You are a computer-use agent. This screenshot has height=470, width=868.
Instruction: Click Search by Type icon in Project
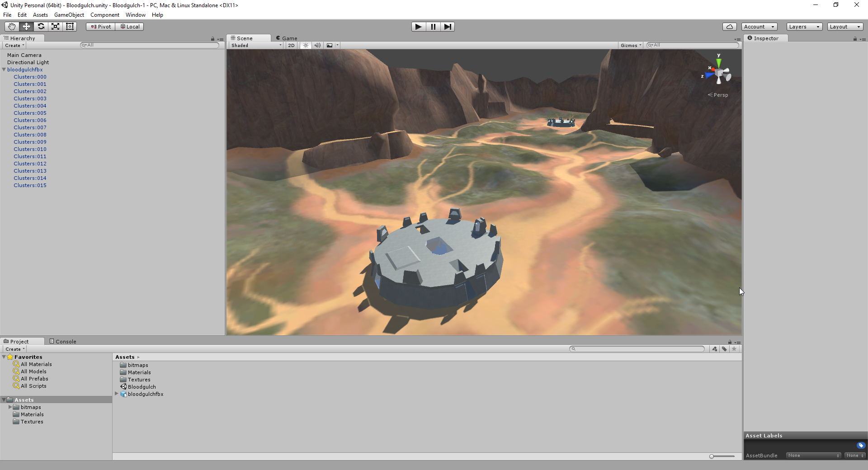tap(714, 349)
